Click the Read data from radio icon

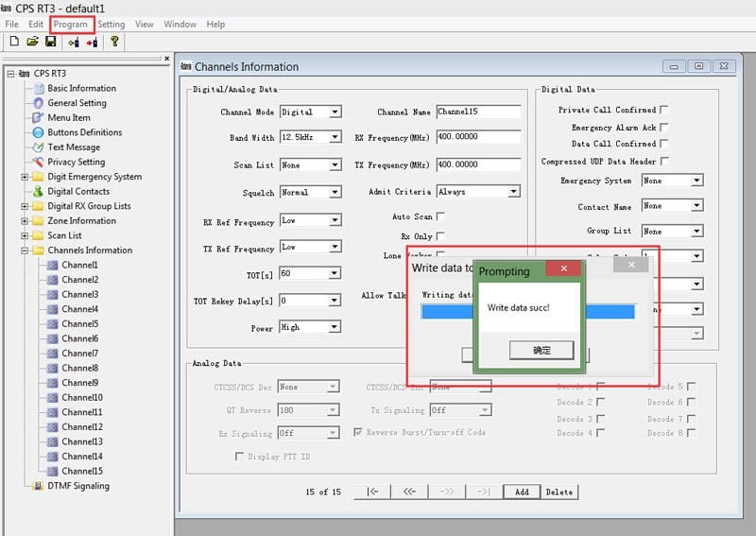74,43
